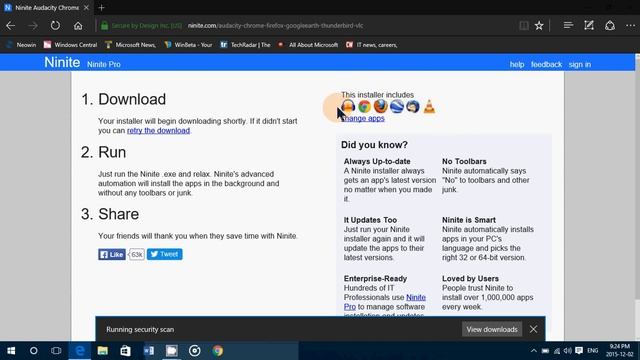Open Neowin favorites bookmark
Viewport: 640px width, 360px height.
click(21, 45)
